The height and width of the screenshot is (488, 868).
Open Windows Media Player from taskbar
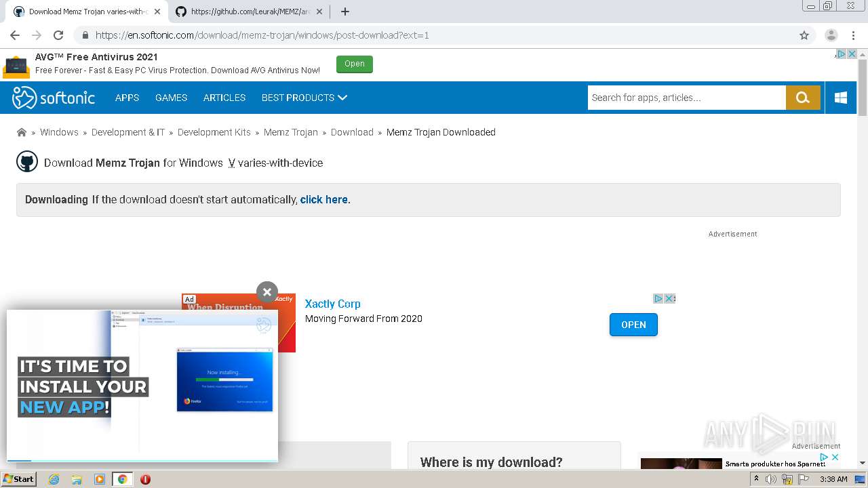click(x=100, y=479)
